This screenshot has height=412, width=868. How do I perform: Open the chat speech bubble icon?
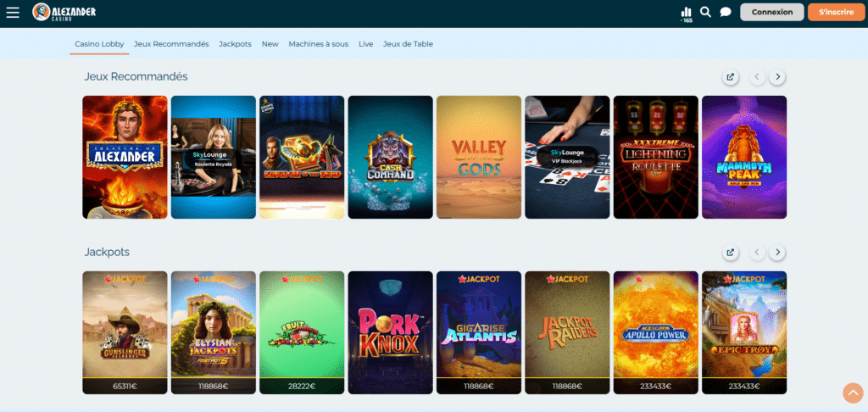(x=726, y=12)
